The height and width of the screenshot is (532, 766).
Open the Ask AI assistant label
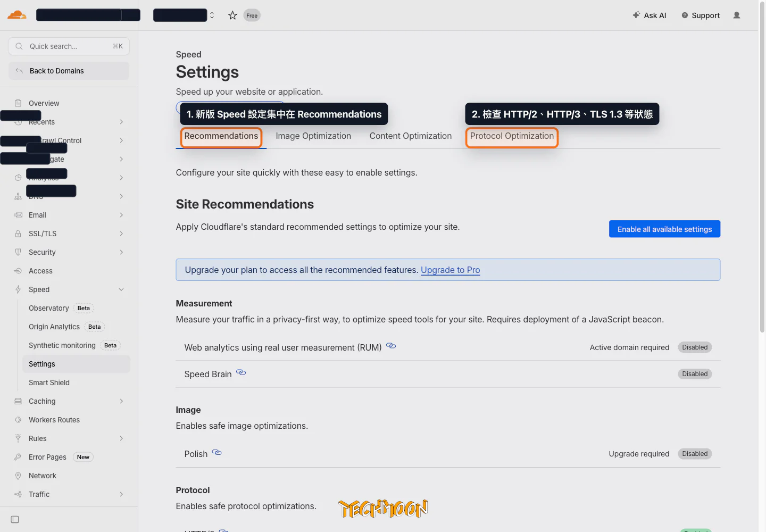click(x=655, y=15)
